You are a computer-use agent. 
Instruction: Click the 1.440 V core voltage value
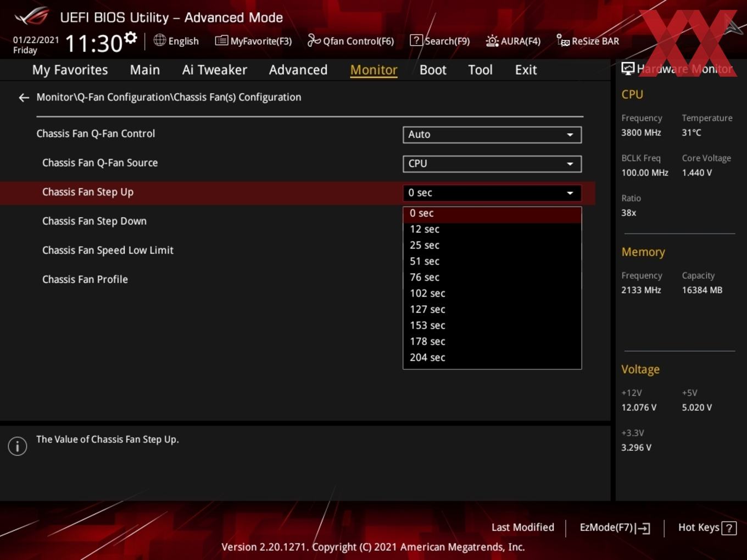[697, 173]
